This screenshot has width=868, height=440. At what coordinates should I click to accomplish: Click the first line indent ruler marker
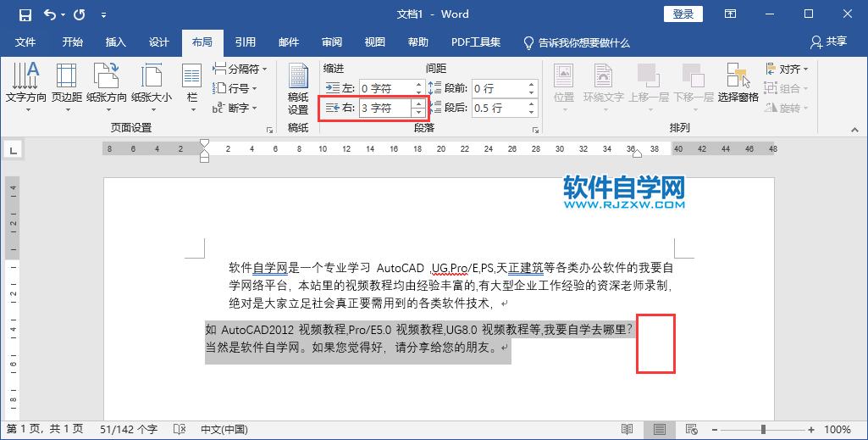tap(204, 143)
